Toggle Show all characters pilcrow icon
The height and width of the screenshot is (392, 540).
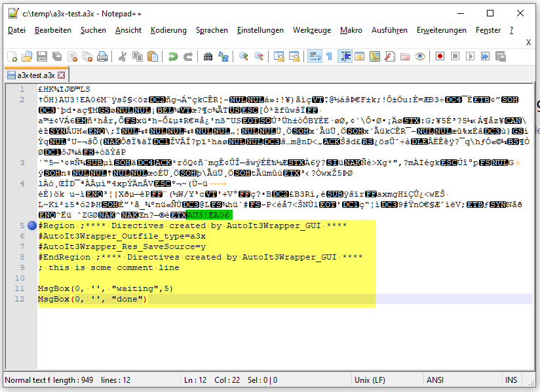(329, 56)
